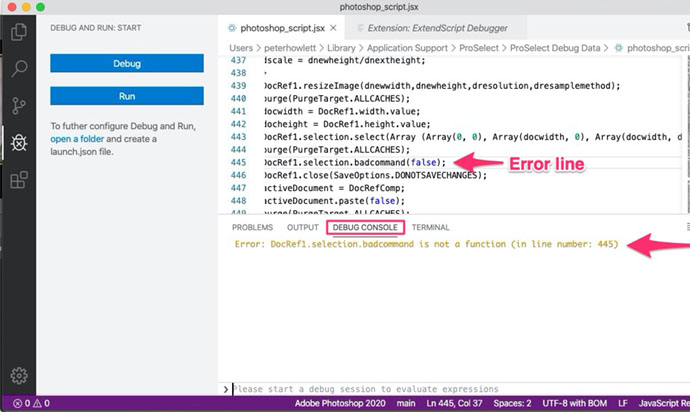Switch to the PROBLEMS panel tab
This screenshot has height=412, width=690.
(252, 227)
